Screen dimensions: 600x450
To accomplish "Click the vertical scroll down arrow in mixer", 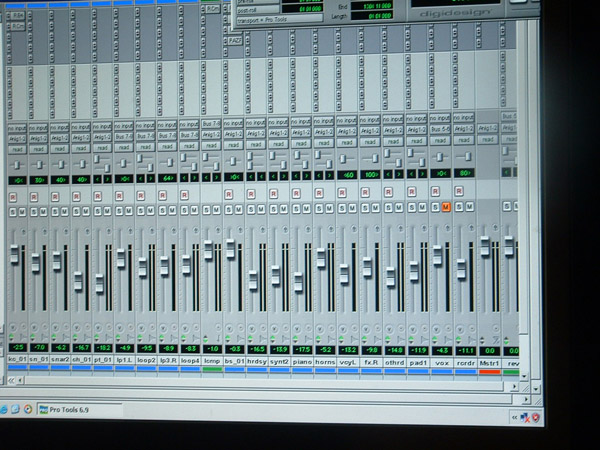I will pyautogui.click(x=523, y=377).
